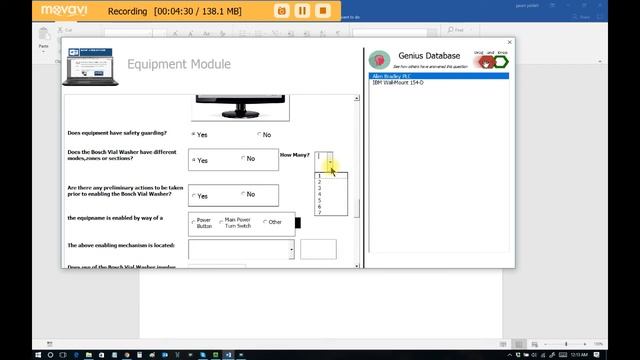Select IBM Wall-Mount entry in Genius Database
The image size is (640, 360).
439,82
